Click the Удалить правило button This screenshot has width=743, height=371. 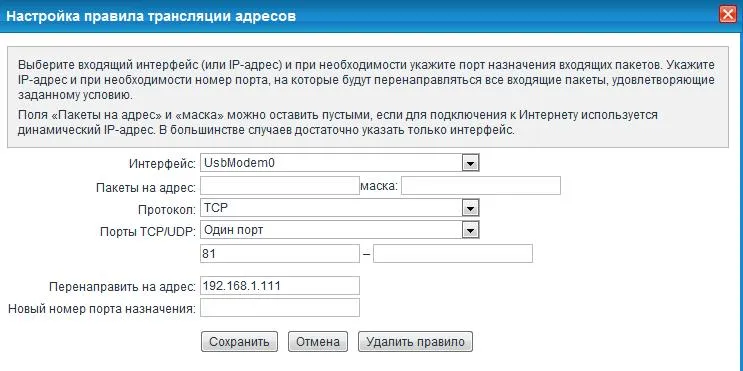415,342
